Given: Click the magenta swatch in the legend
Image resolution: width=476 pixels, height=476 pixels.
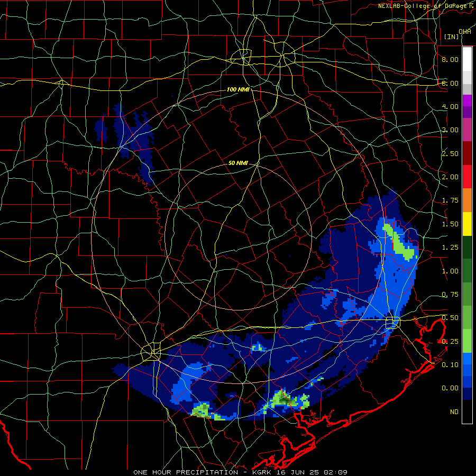Looking at the screenshot, I should 467,100.
